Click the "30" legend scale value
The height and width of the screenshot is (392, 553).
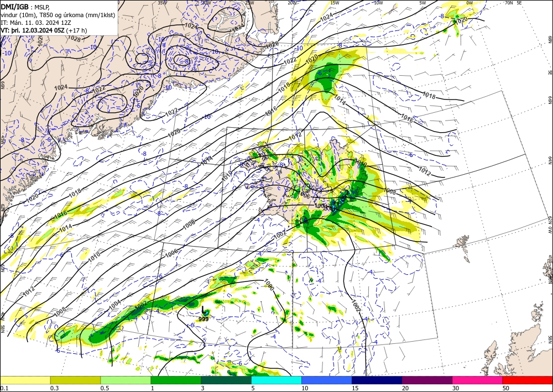point(456,388)
